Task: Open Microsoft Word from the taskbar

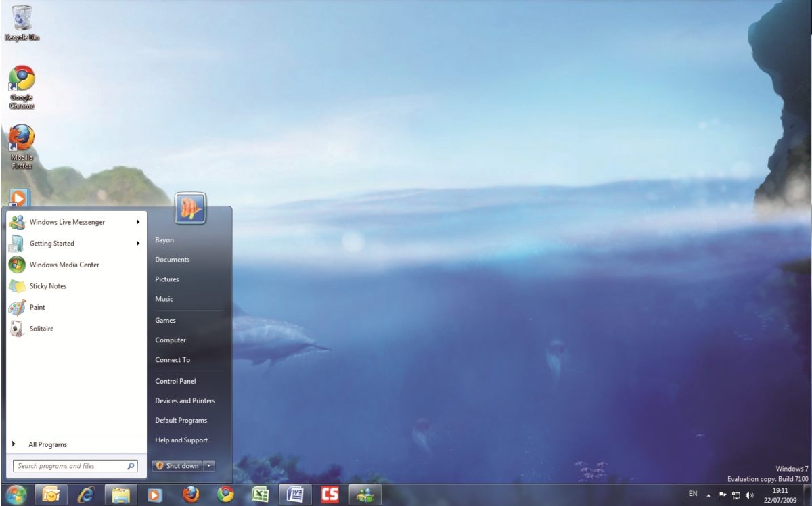Action: point(296,494)
